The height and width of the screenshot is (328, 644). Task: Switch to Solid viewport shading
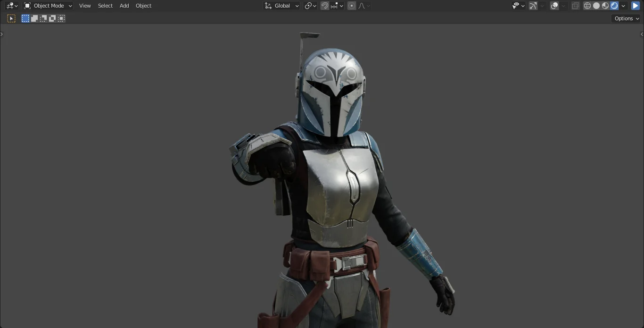point(596,6)
